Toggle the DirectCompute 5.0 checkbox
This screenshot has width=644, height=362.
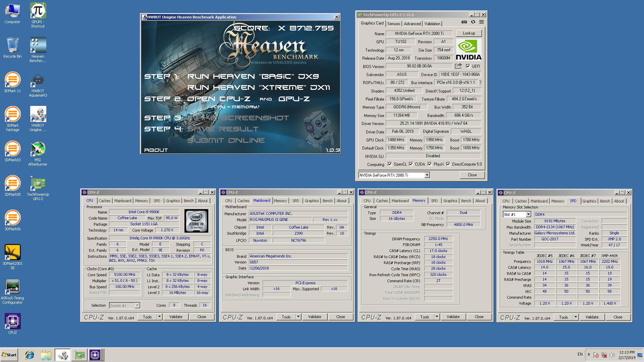[448, 164]
